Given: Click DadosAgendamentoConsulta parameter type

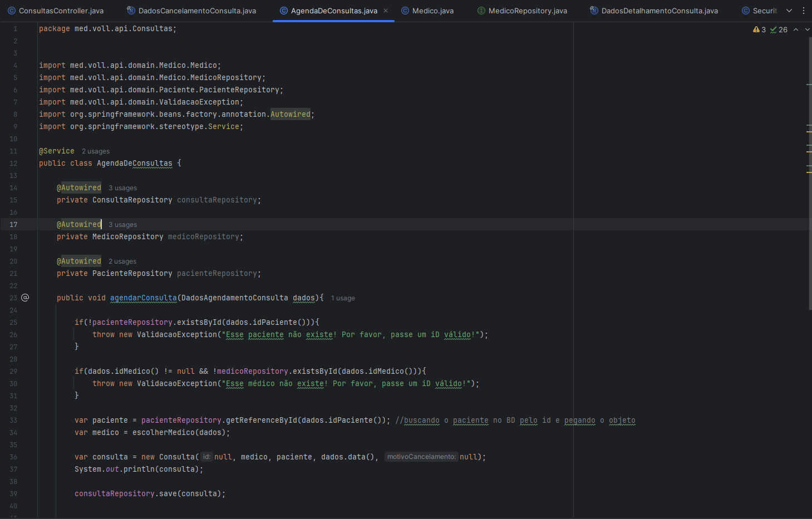Looking at the screenshot, I should point(235,298).
